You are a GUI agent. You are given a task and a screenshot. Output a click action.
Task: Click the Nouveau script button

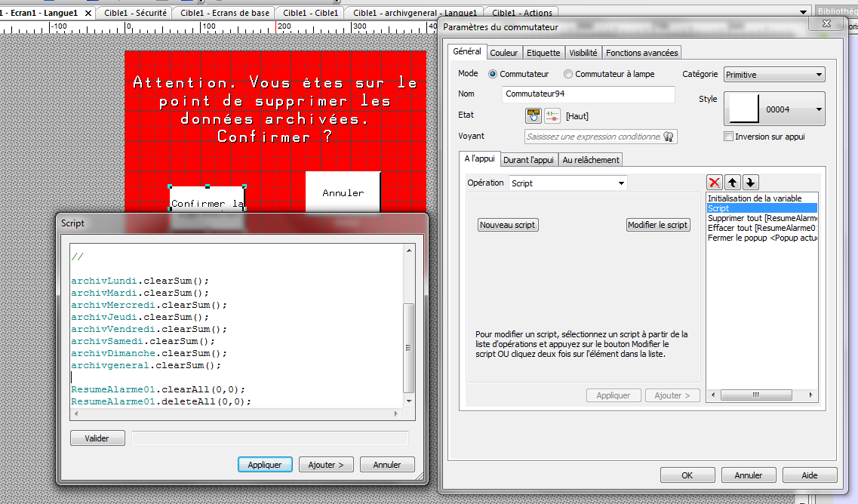point(508,225)
